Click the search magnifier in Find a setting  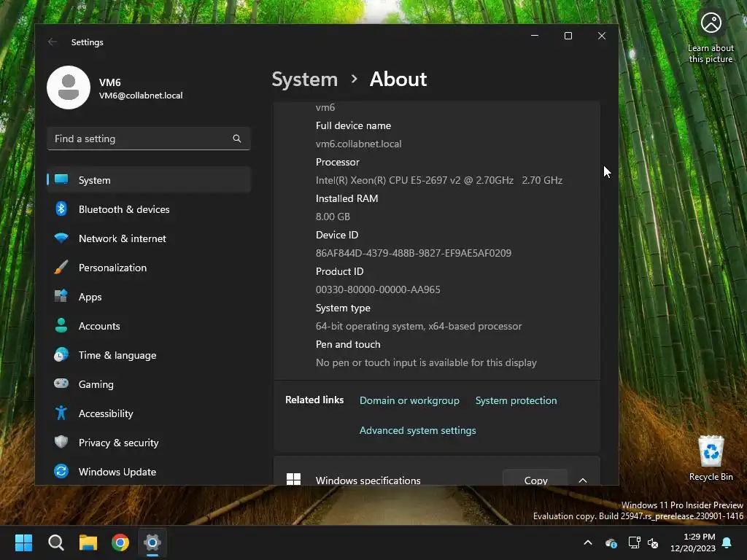point(237,139)
